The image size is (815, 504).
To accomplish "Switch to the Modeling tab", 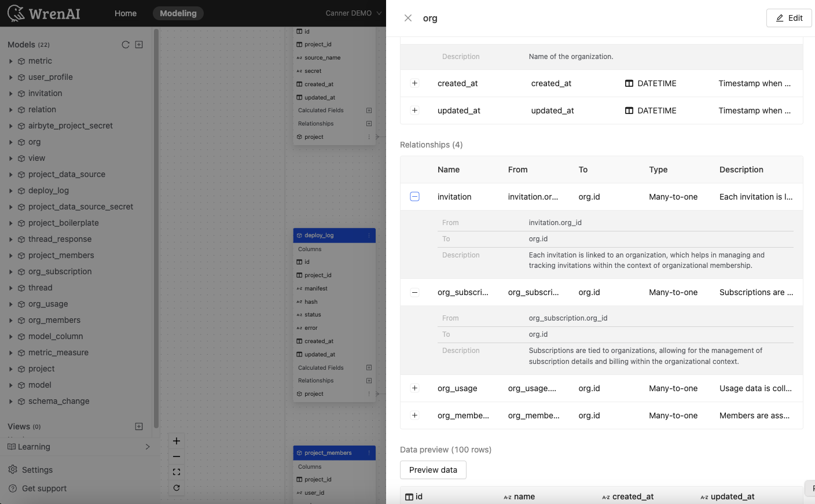I will pos(178,13).
